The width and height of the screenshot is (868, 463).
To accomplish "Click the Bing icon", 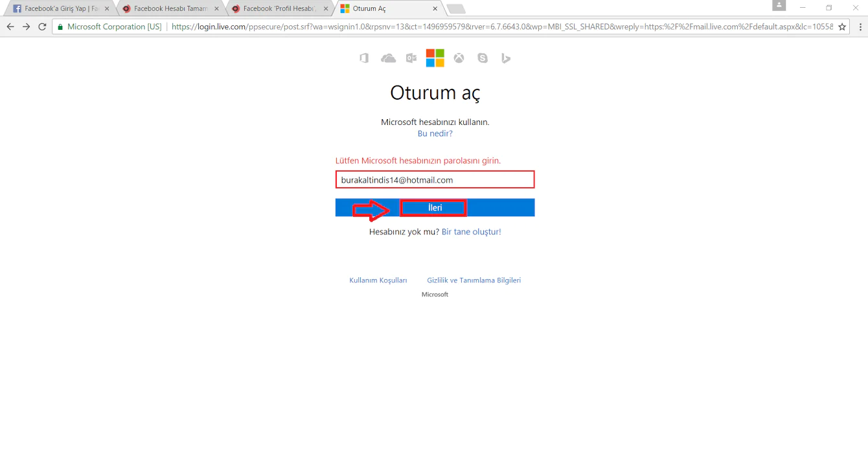I will point(506,58).
